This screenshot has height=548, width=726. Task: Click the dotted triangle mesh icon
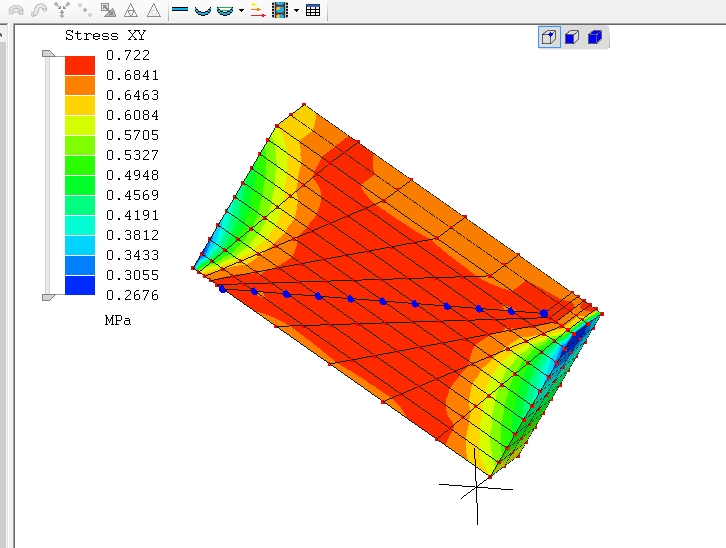click(153, 10)
